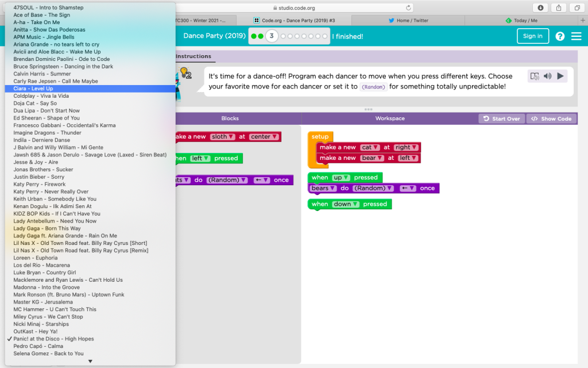Open the bear dropdown in setup block

point(372,158)
